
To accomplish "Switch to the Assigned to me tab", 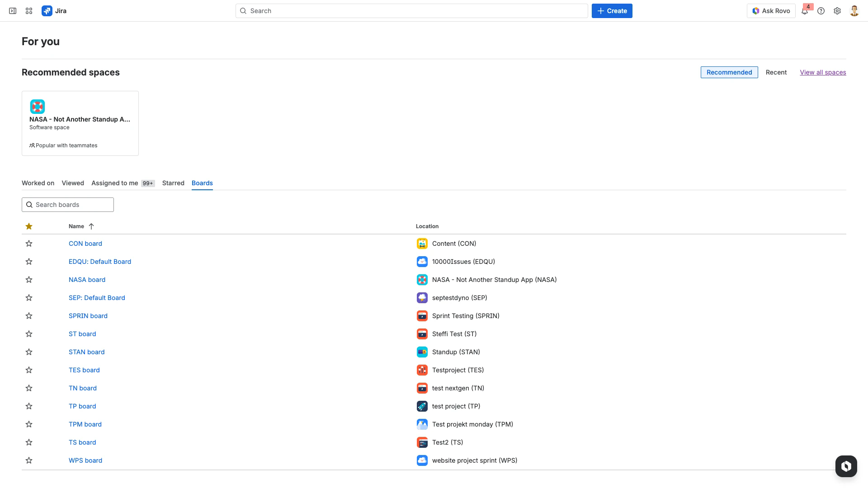I will click(114, 183).
